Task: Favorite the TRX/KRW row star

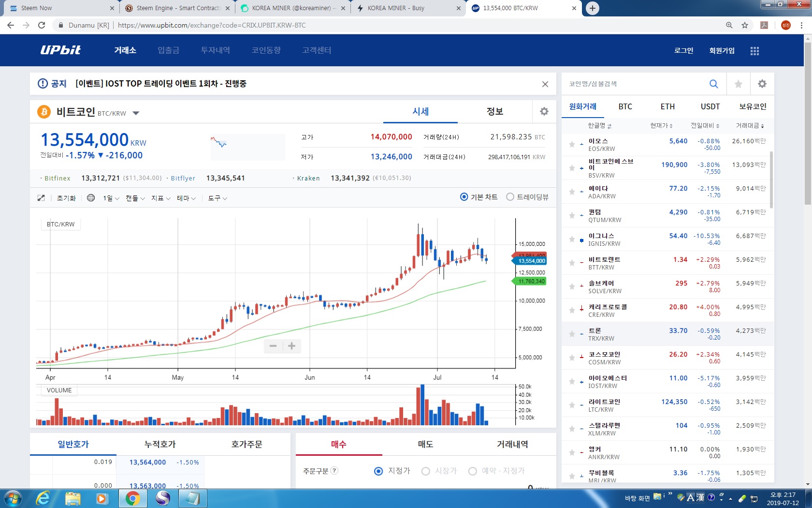Action: pyautogui.click(x=572, y=334)
